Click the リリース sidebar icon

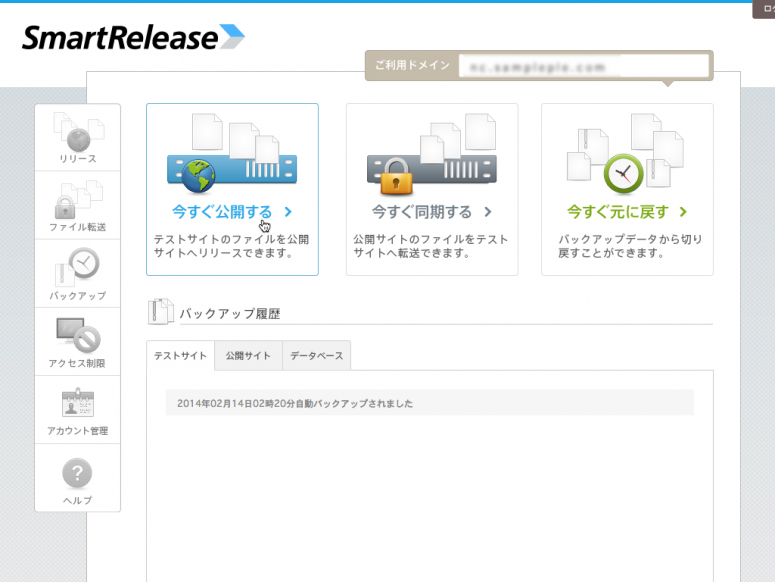(77, 137)
